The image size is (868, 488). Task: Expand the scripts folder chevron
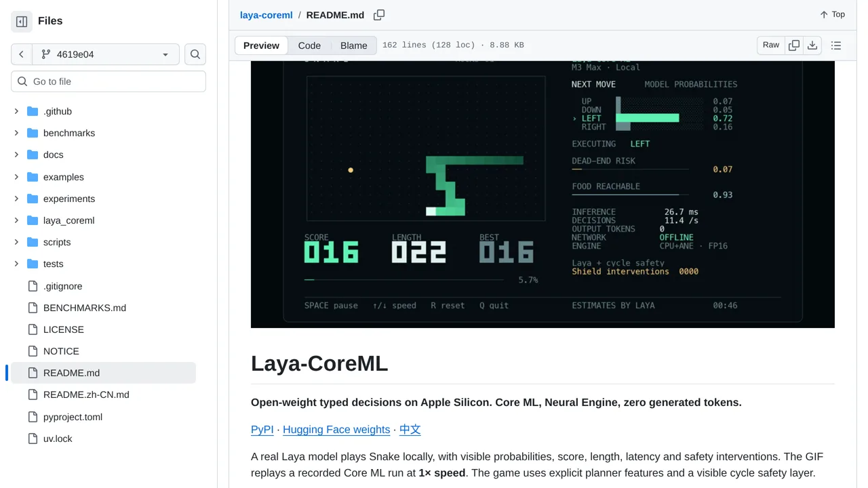pyautogui.click(x=16, y=242)
